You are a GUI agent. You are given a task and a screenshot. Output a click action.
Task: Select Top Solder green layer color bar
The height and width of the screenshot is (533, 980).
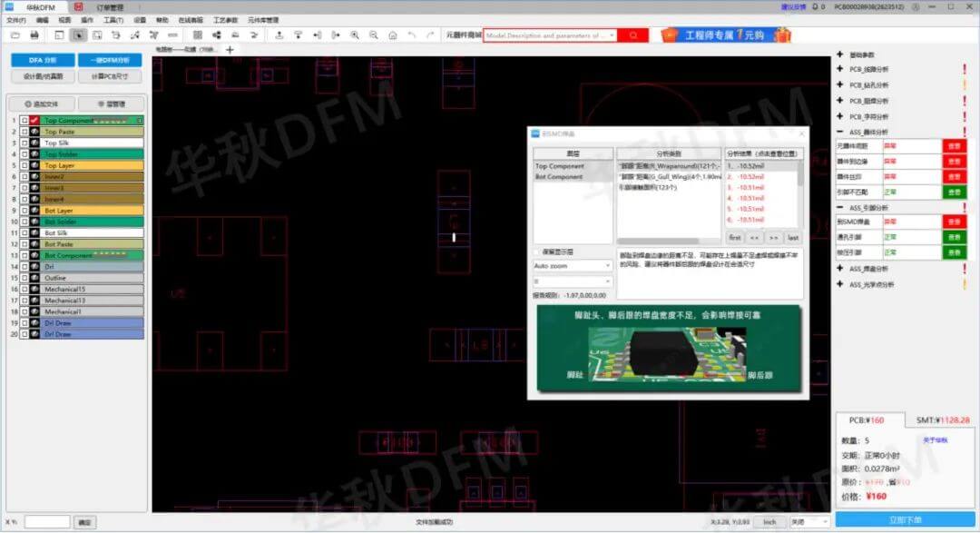(x=93, y=153)
